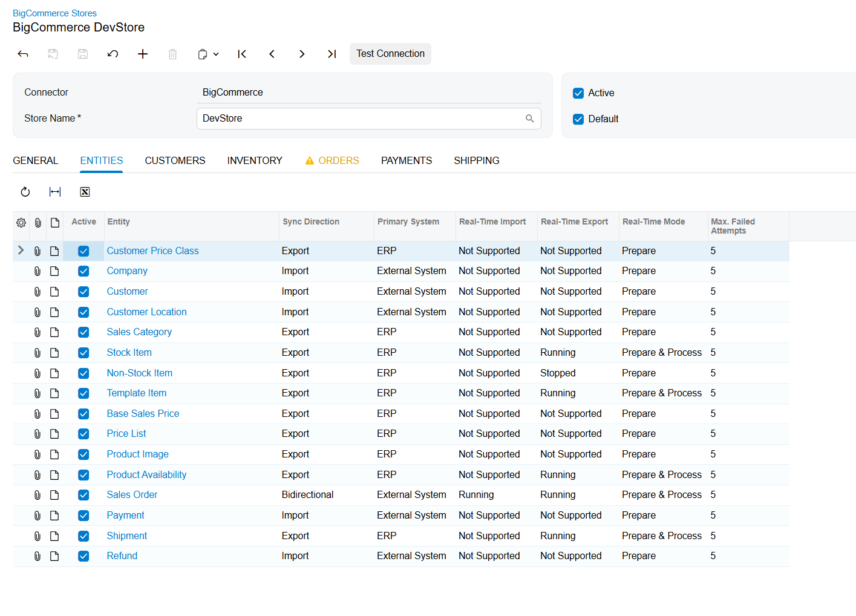Click the Save disk icon

pos(83,54)
